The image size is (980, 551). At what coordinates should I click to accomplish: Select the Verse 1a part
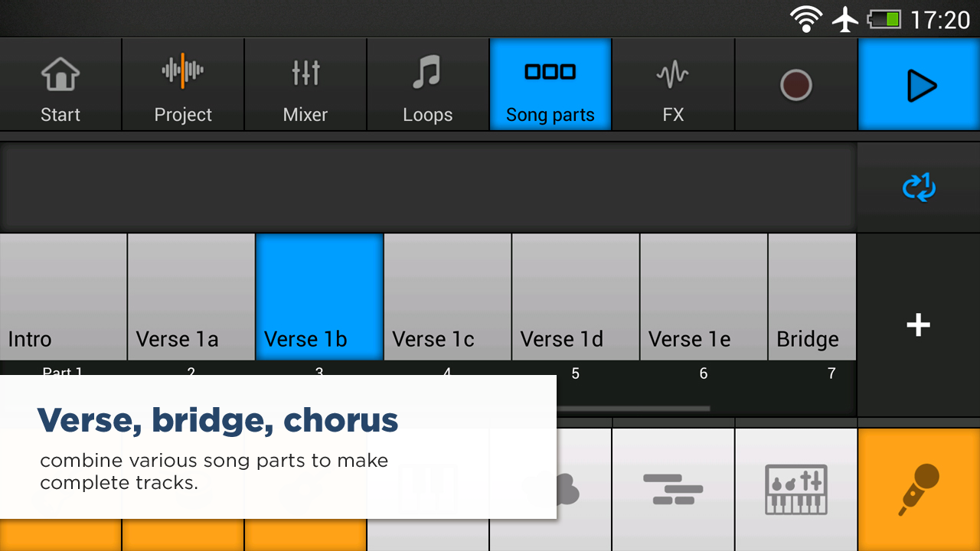click(x=191, y=297)
